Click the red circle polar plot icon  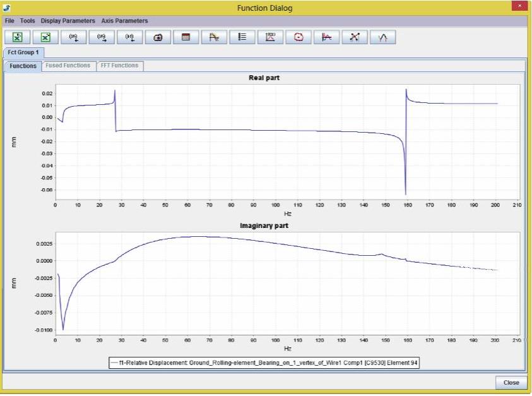point(298,37)
